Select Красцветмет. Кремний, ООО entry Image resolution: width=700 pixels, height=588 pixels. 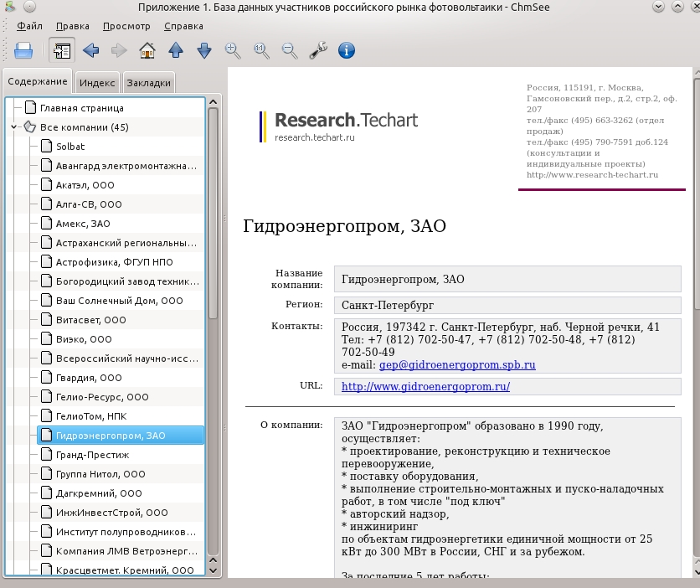click(125, 570)
